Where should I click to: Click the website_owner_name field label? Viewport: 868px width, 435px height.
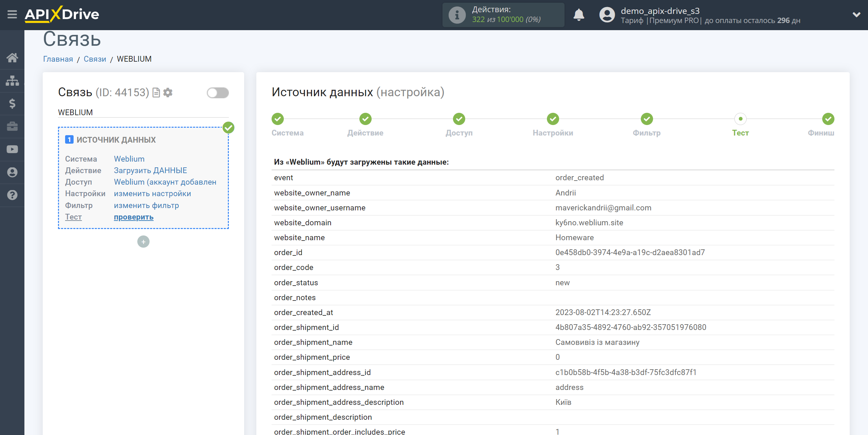312,193
